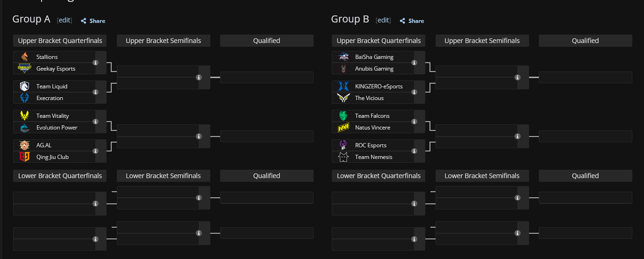Select Qing Jiu Club team name
Viewport: 644px width, 259px height.
pyautogui.click(x=53, y=157)
